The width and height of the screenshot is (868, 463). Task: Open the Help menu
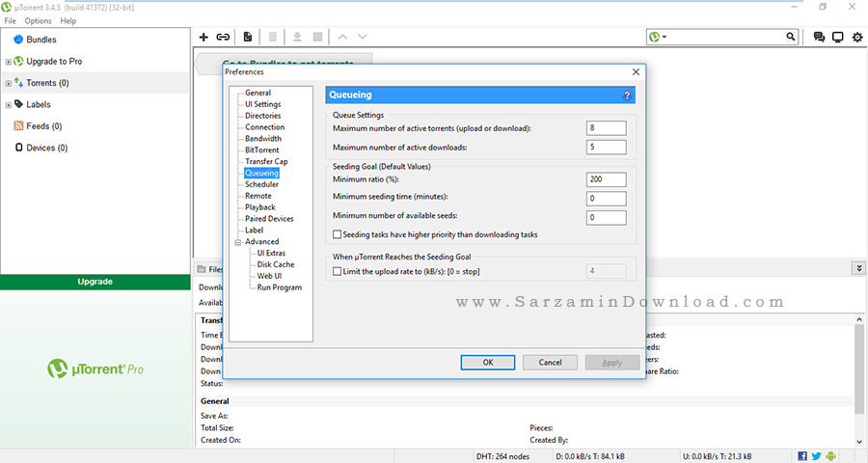pyautogui.click(x=68, y=20)
